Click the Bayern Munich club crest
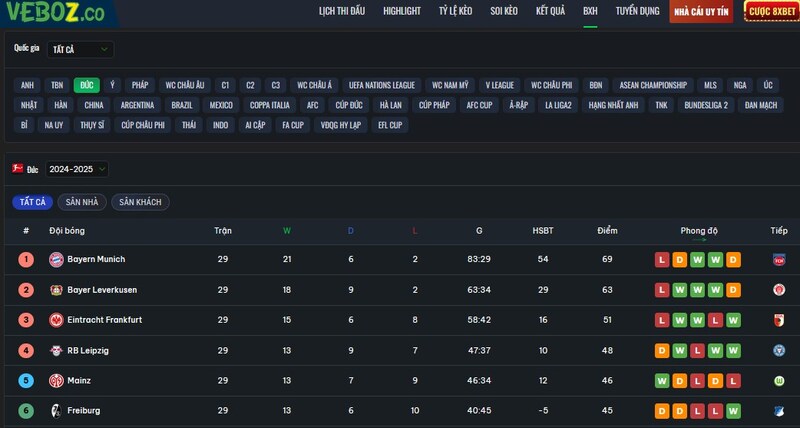 tap(56, 260)
